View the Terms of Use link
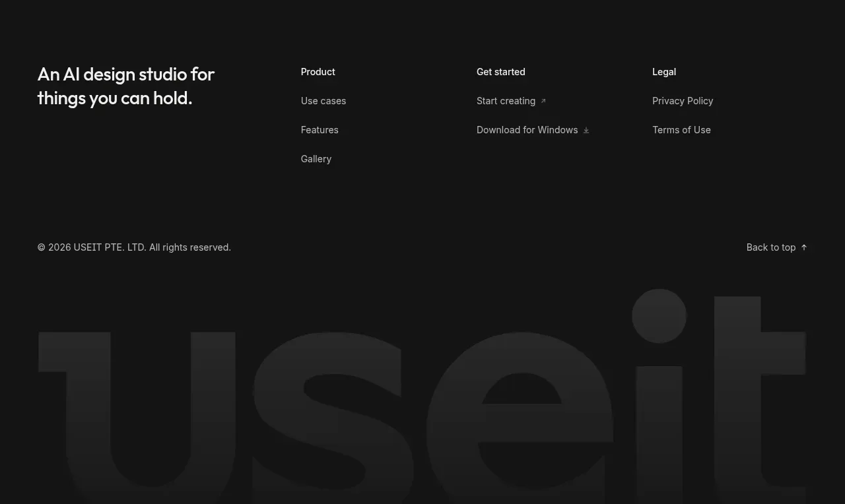Image resolution: width=845 pixels, height=504 pixels. click(681, 130)
